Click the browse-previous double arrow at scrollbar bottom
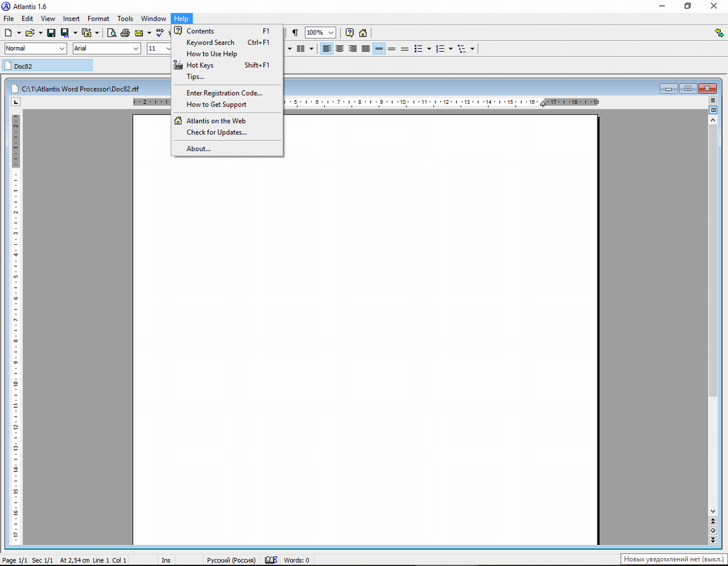The image size is (728, 566). coord(713,522)
